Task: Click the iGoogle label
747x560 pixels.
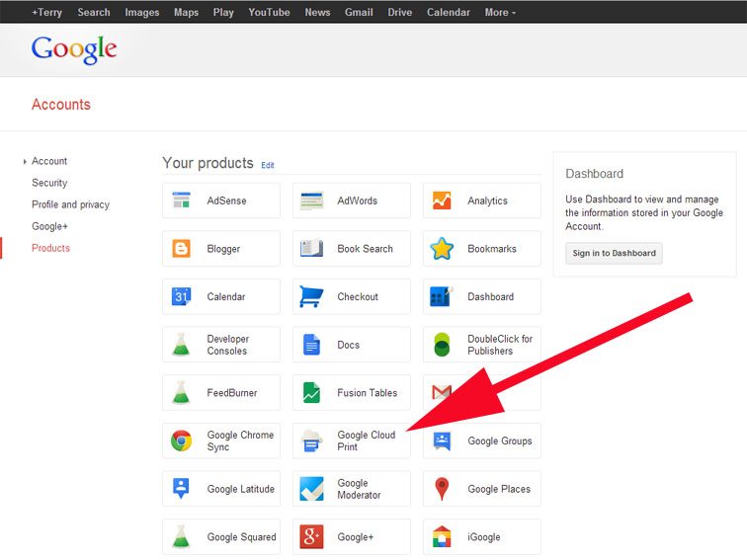Action: (x=484, y=537)
